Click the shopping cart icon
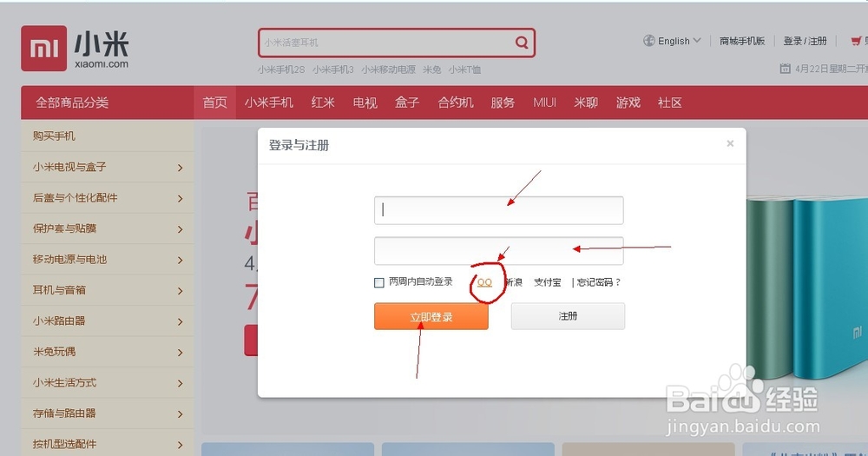The height and width of the screenshot is (456, 868). 856,41
